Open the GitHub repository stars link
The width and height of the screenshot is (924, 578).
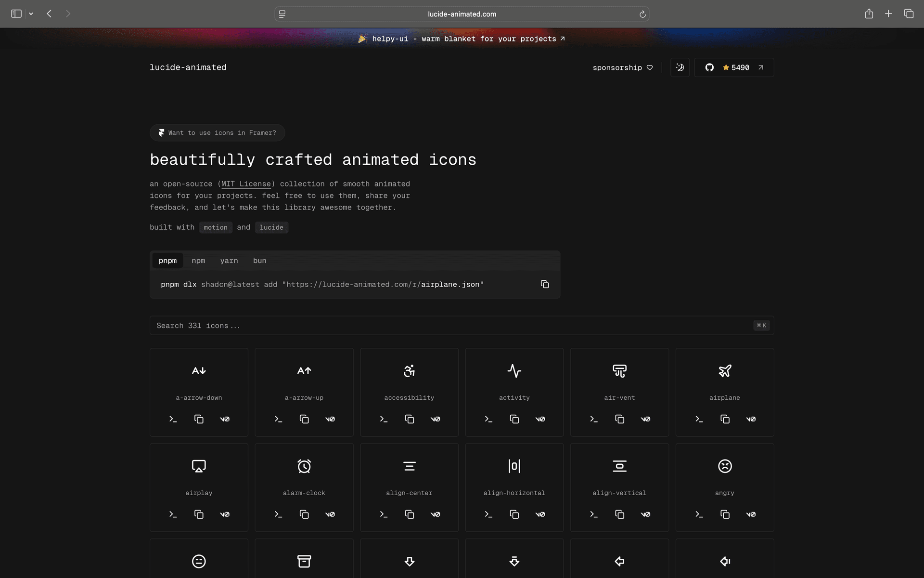pyautogui.click(x=734, y=67)
